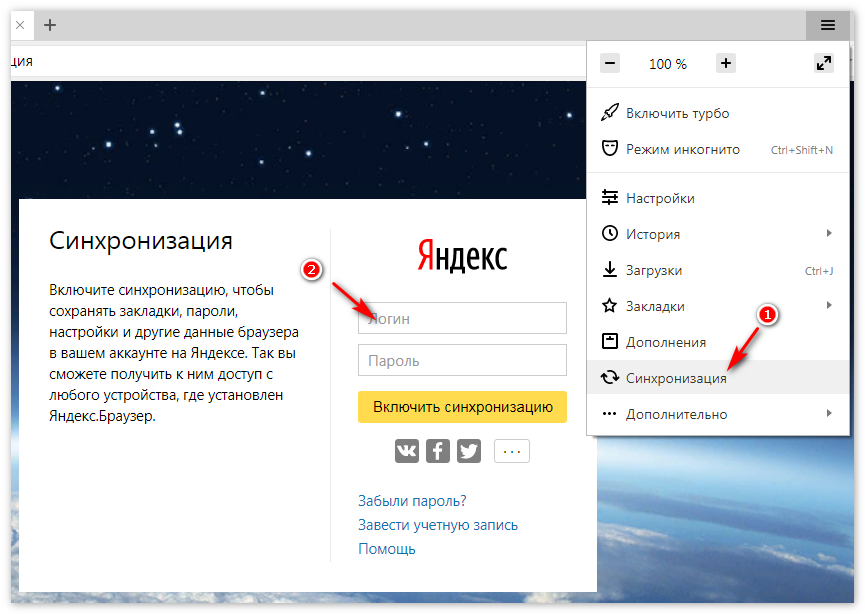Open the hamburger menu button
This screenshot has height=614, width=865.
828,25
